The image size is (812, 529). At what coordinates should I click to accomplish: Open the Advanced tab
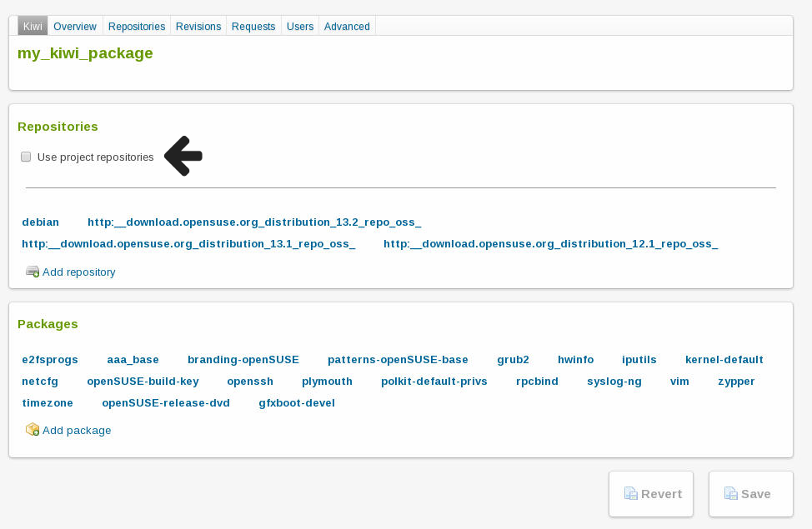click(347, 27)
